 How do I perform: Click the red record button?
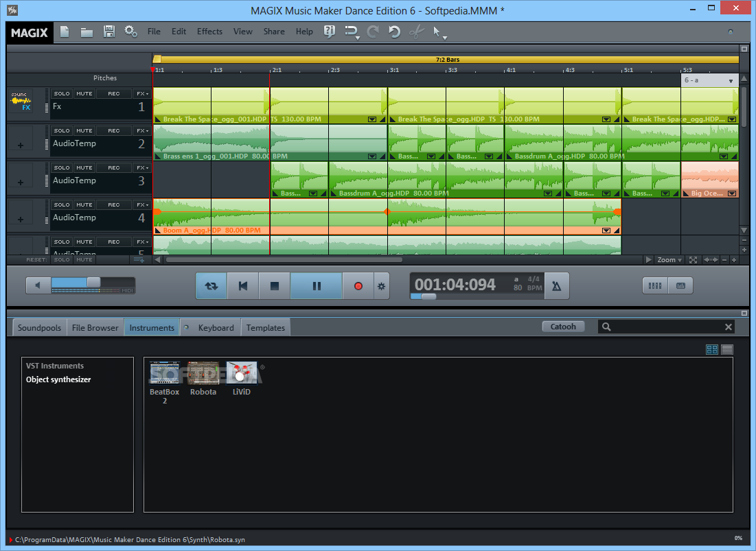(358, 286)
